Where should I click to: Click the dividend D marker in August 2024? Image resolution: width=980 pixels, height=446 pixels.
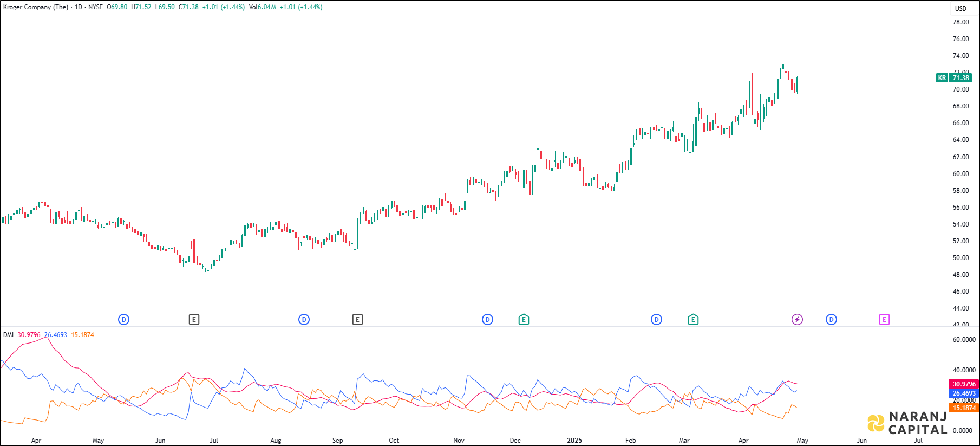(304, 320)
